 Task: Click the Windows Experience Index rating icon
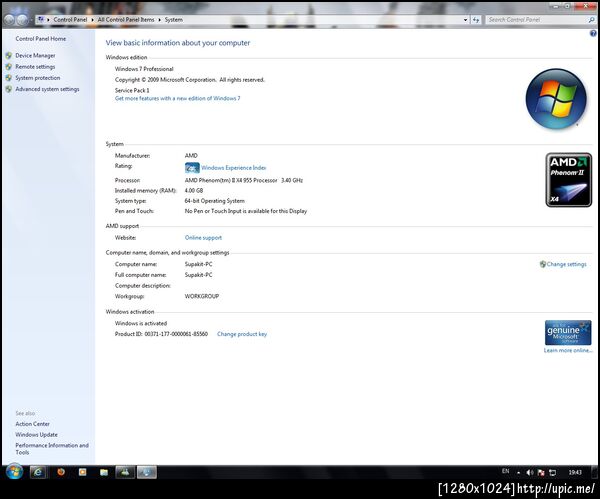[x=192, y=168]
